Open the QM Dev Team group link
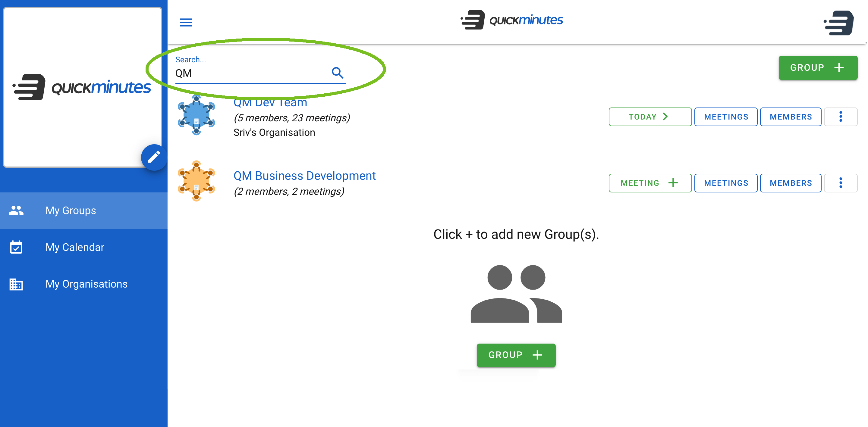Image resolution: width=868 pixels, height=427 pixels. coord(270,103)
